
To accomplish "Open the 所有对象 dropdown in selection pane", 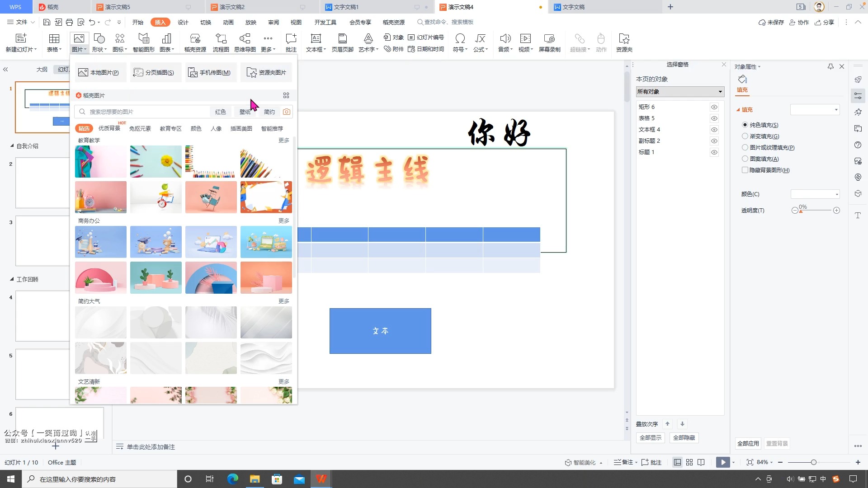I will [x=680, y=92].
